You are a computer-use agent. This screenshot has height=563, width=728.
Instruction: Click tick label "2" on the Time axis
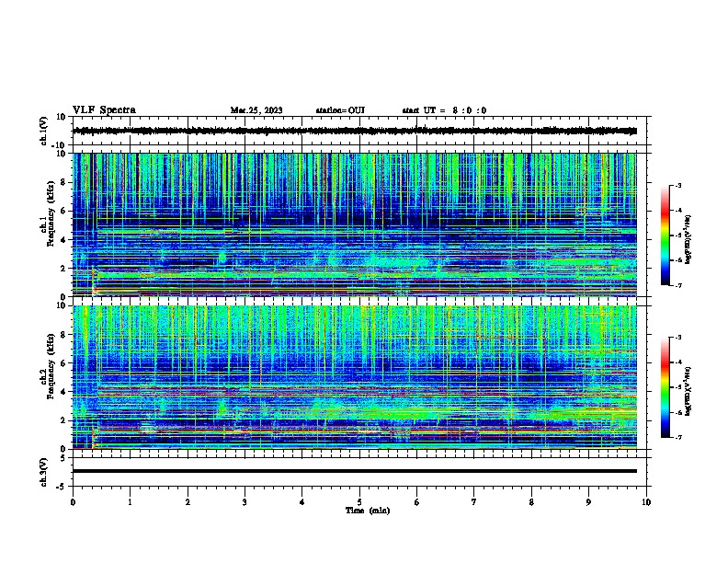point(188,502)
